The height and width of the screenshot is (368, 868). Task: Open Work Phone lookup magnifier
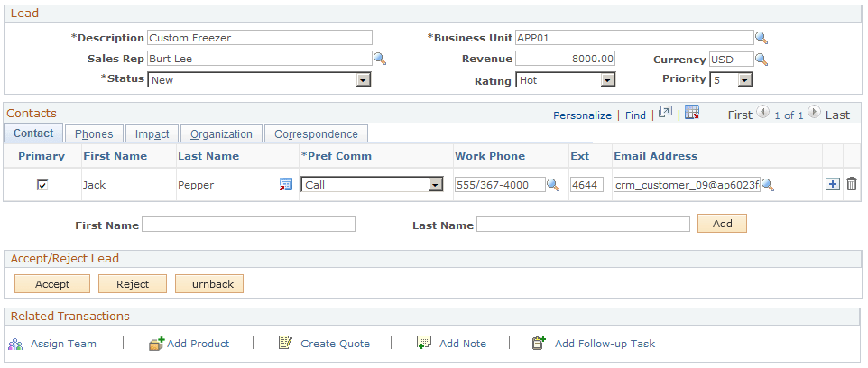(553, 185)
